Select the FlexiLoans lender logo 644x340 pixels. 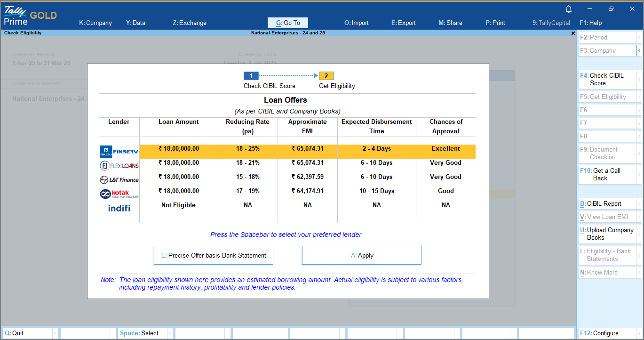pyautogui.click(x=119, y=166)
